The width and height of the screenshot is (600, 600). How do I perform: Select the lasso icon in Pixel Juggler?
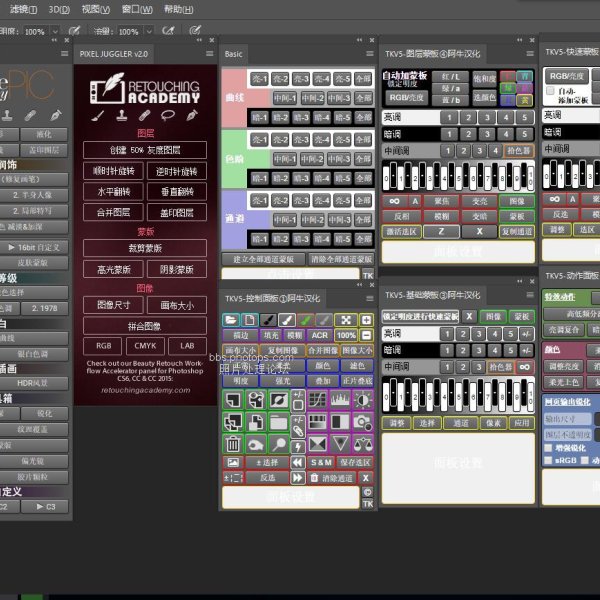pos(168,115)
